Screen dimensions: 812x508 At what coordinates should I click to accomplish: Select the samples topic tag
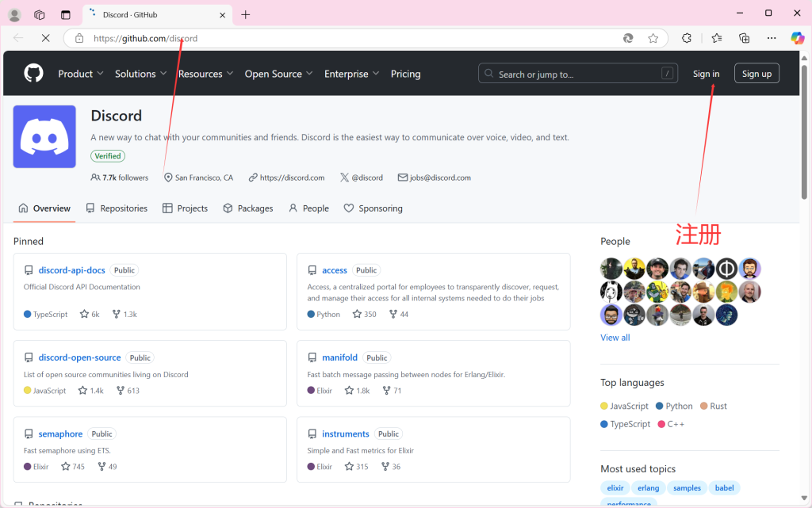click(687, 488)
